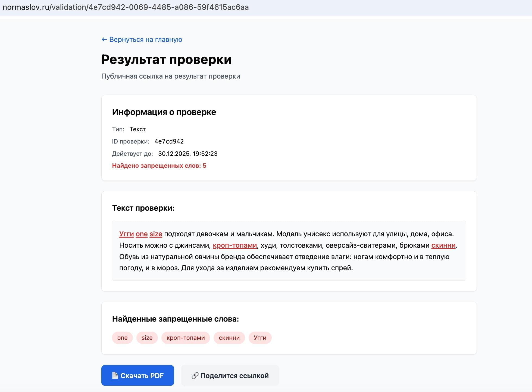Click the underlined word 'Угги' in the checked text

[x=126, y=234]
